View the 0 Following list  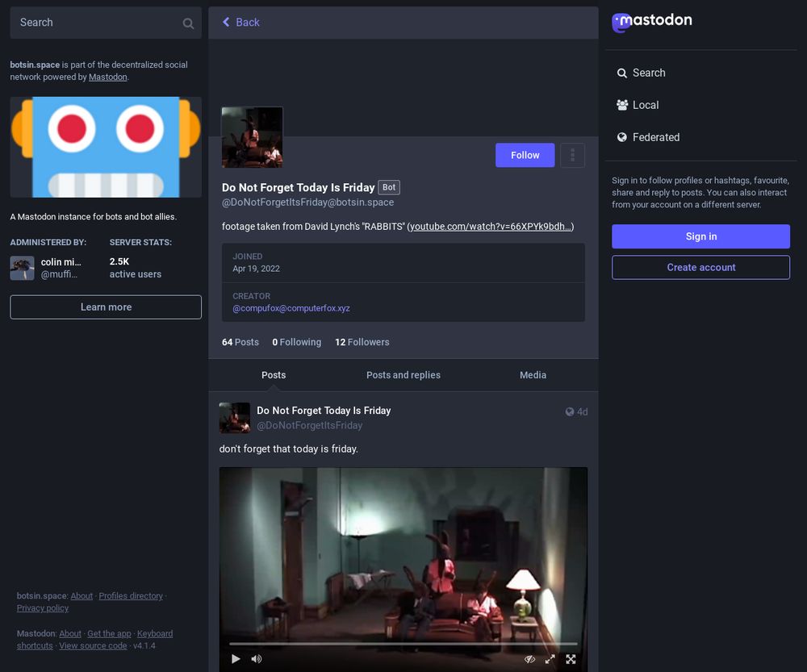coord(296,342)
